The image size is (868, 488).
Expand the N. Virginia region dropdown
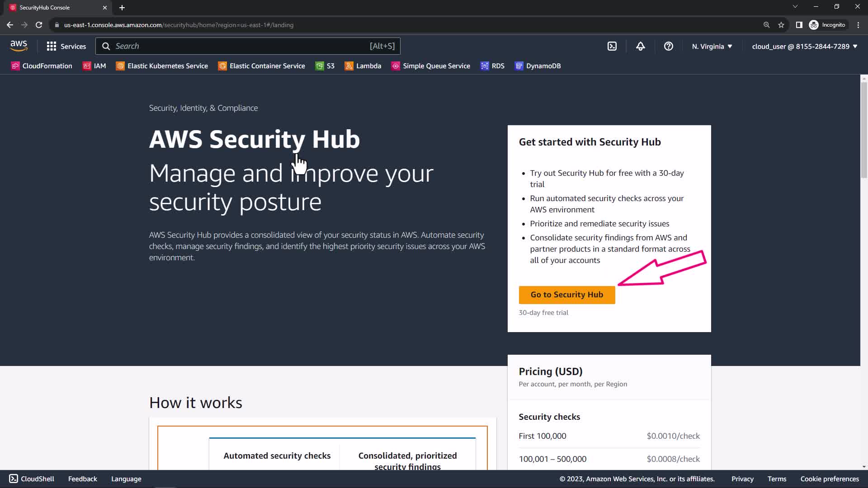tap(712, 46)
